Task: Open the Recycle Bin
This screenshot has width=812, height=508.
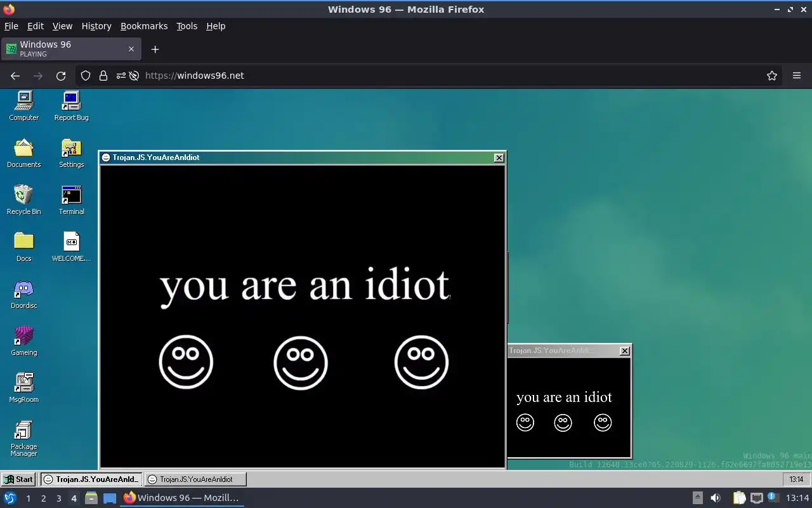Action: [24, 200]
